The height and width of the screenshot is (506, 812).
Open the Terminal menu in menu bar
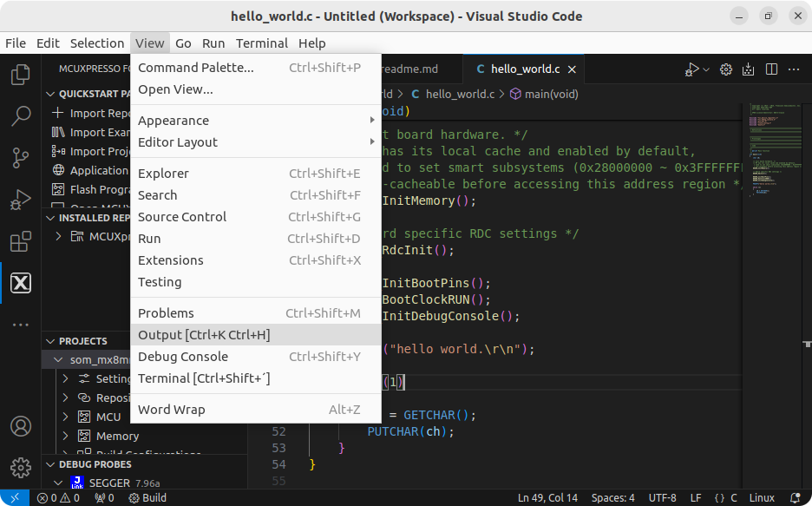coord(261,43)
